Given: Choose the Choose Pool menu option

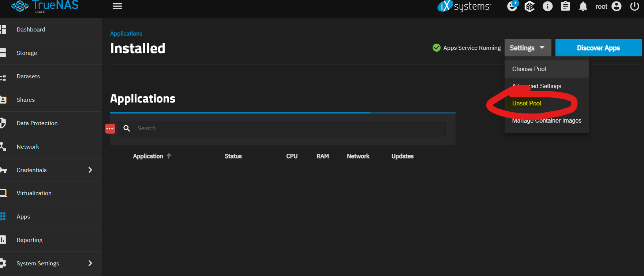Looking at the screenshot, I should coord(529,69).
